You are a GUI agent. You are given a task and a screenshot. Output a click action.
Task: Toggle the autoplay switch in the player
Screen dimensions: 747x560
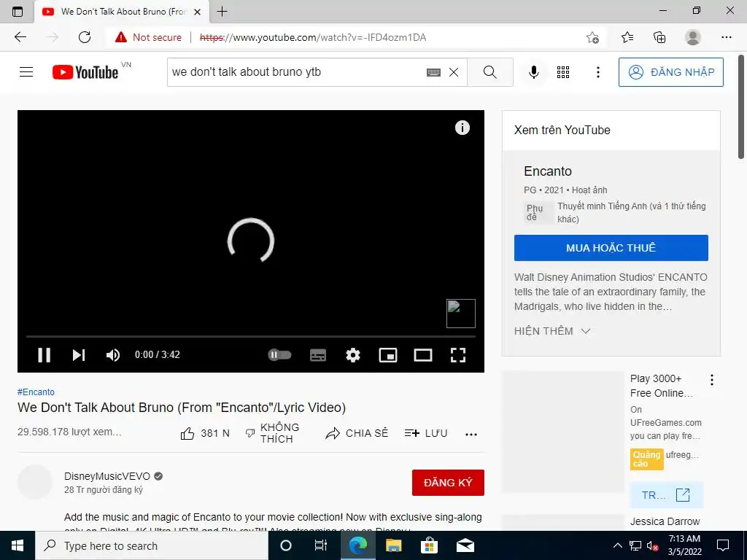[279, 355]
